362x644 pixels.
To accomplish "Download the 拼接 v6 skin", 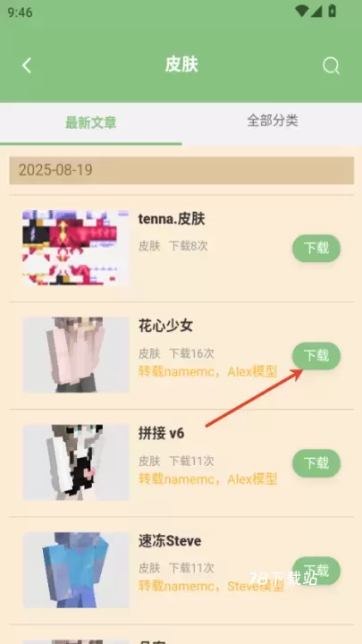I will coord(316,463).
